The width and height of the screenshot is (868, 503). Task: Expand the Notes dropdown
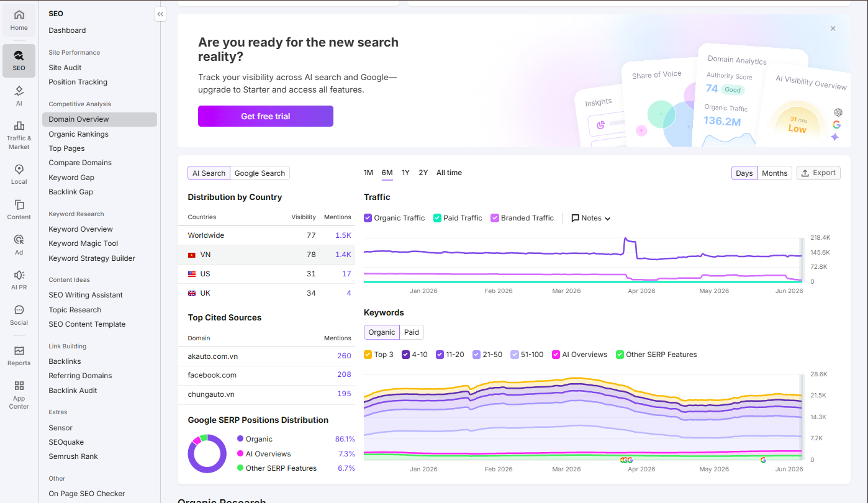(x=591, y=218)
